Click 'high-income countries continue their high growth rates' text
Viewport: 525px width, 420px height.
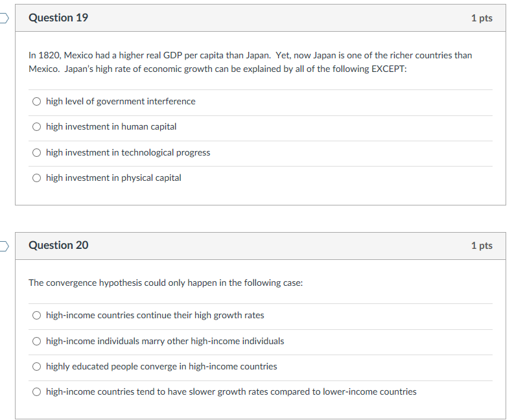click(155, 316)
